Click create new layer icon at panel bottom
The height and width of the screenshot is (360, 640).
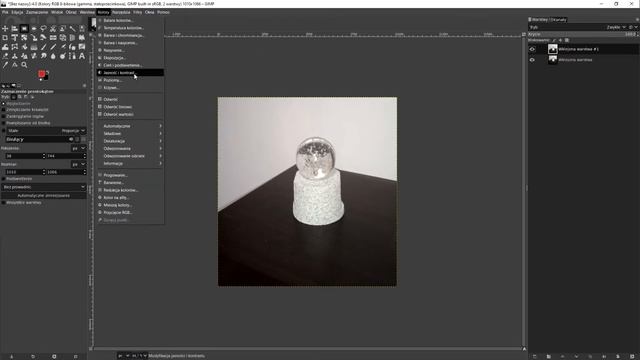(535, 356)
